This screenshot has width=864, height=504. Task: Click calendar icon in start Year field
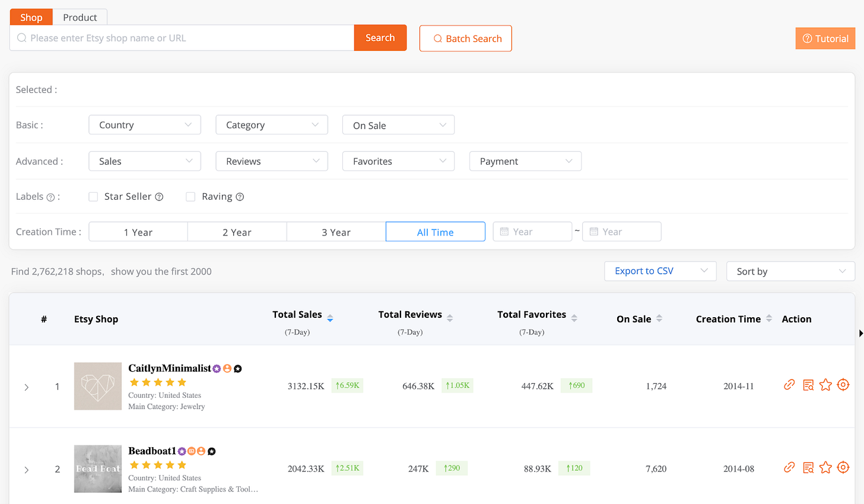point(504,232)
